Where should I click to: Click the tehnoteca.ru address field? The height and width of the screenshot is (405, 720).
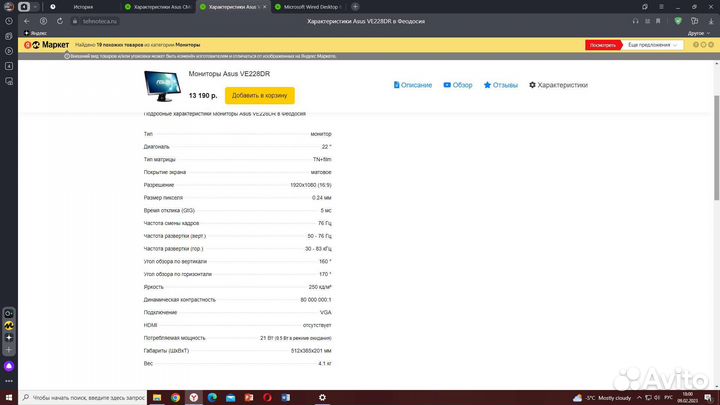point(100,21)
